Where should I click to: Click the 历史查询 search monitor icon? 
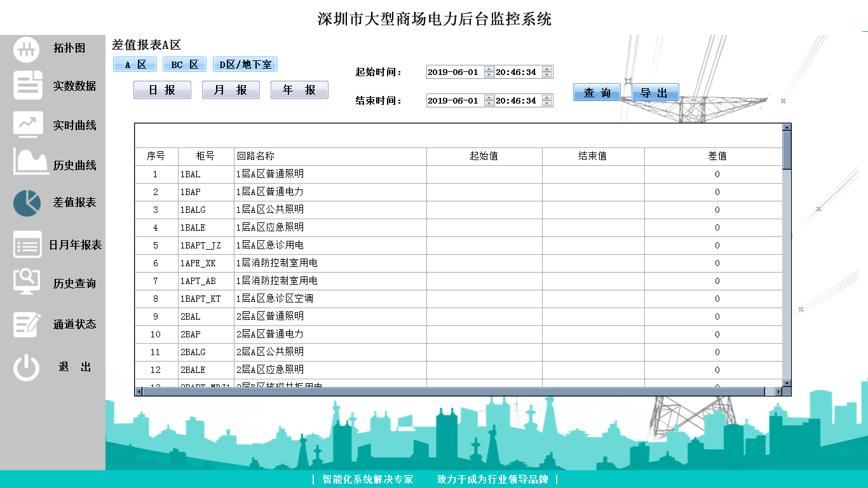[27, 282]
